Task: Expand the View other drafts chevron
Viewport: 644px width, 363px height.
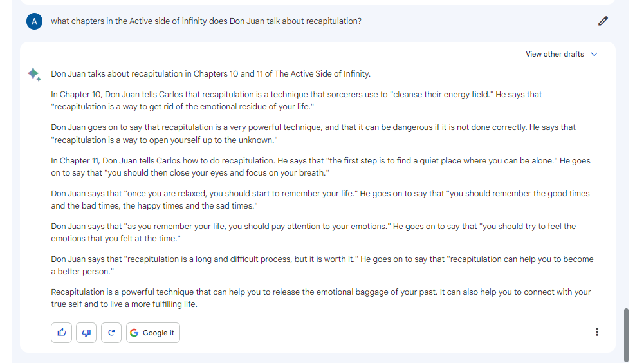Action: [x=594, y=55]
